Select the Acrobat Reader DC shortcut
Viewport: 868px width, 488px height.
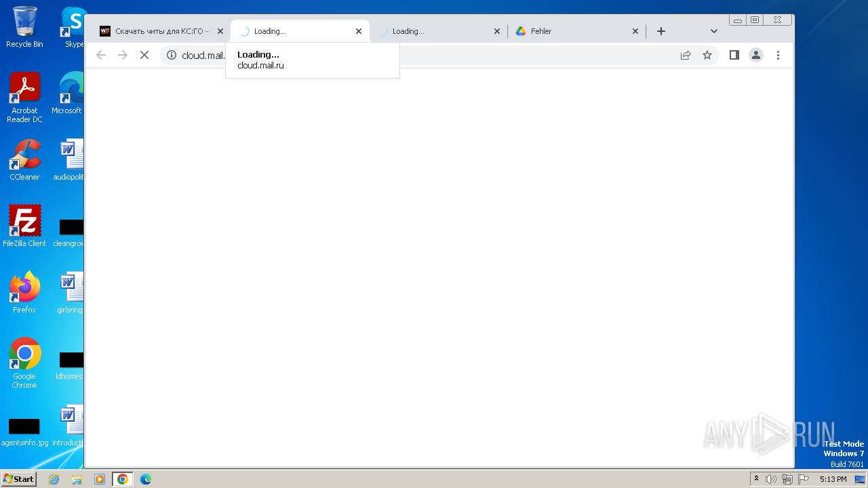click(x=24, y=98)
